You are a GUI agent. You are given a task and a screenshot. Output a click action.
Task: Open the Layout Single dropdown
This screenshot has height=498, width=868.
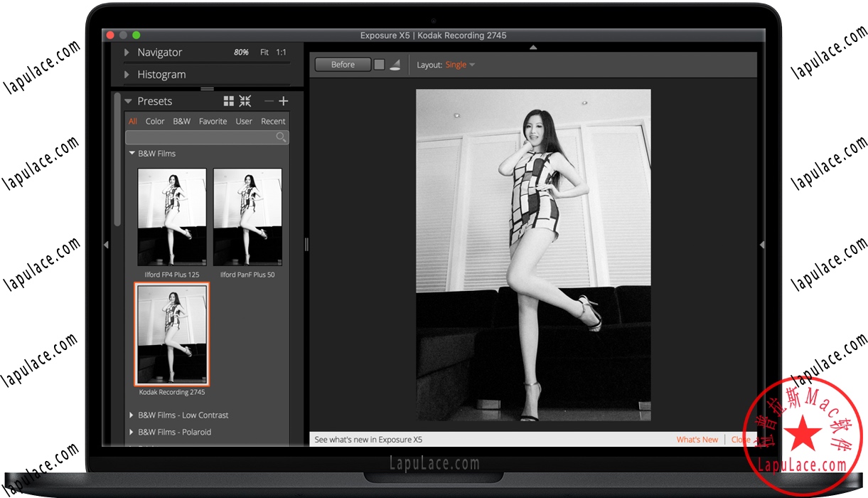(x=460, y=65)
